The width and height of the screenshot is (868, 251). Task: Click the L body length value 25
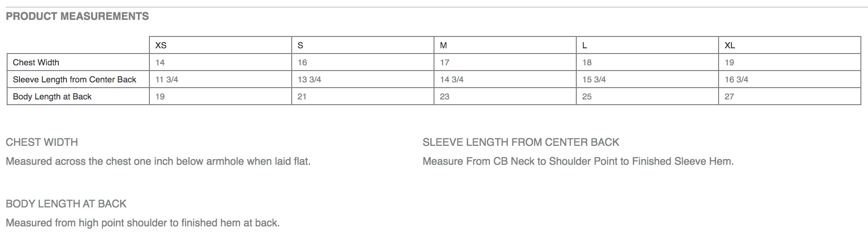[587, 97]
